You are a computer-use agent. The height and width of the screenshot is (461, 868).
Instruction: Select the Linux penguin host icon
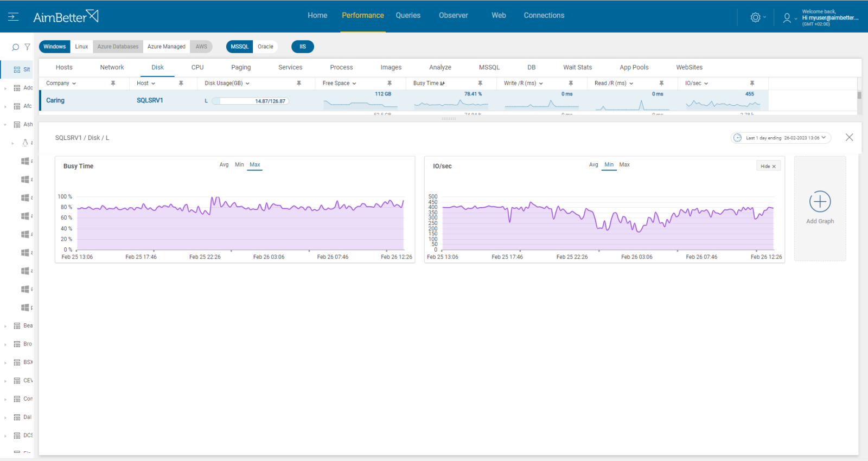pyautogui.click(x=25, y=143)
